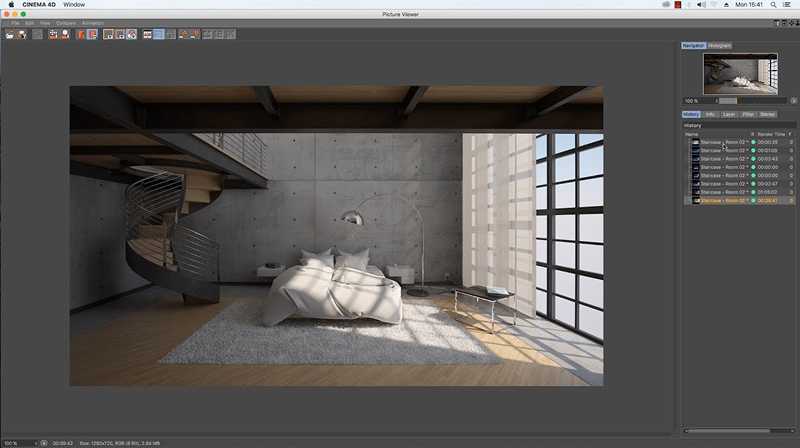This screenshot has height=448, width=800.
Task: Expand the 00:02:43 Staircase history entry
Action: (688, 159)
